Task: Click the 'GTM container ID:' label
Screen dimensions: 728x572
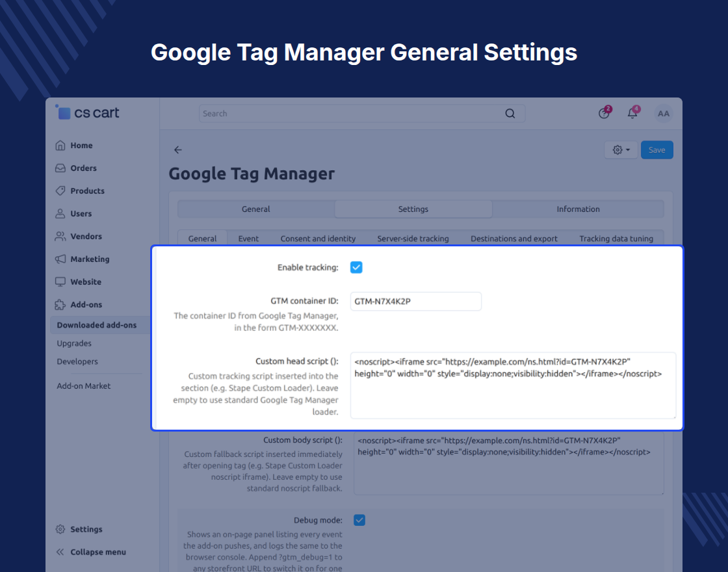Action: pyautogui.click(x=305, y=301)
